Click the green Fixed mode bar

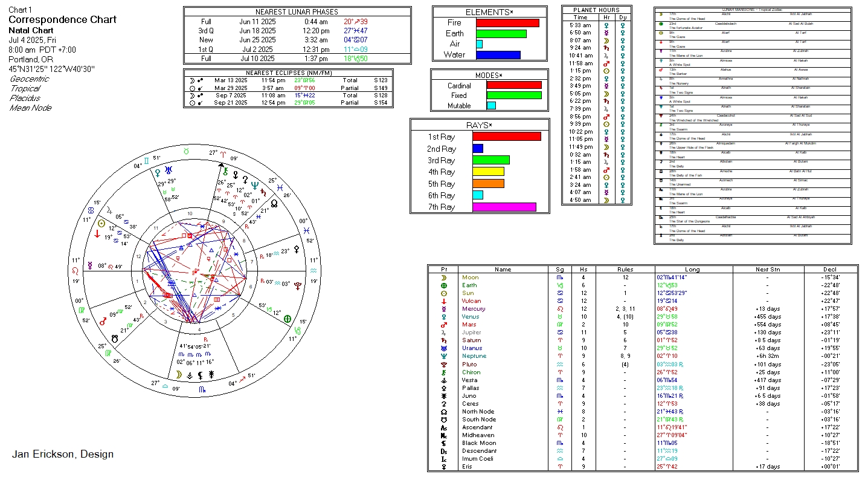click(x=513, y=96)
